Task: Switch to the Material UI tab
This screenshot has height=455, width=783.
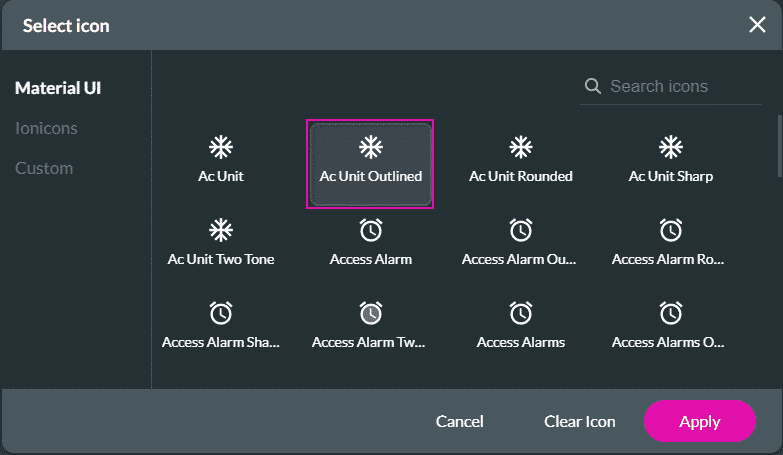Action: 58,88
